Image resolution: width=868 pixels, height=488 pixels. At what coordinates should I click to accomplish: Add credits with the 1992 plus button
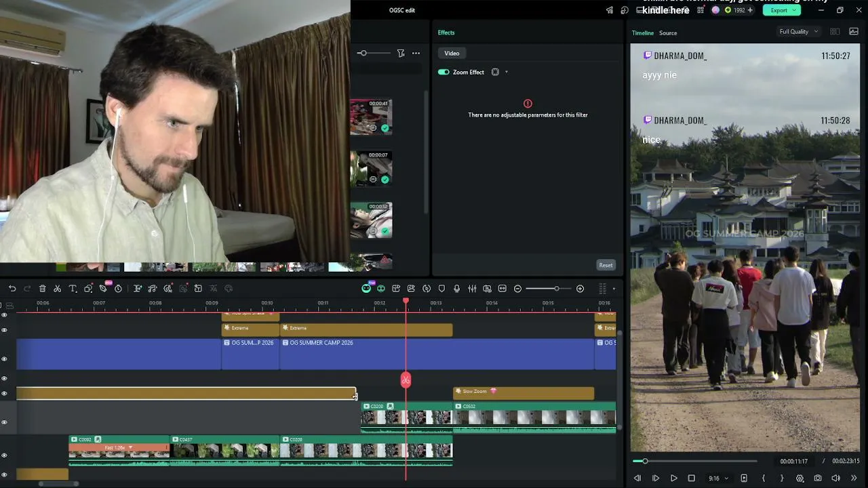click(x=750, y=10)
